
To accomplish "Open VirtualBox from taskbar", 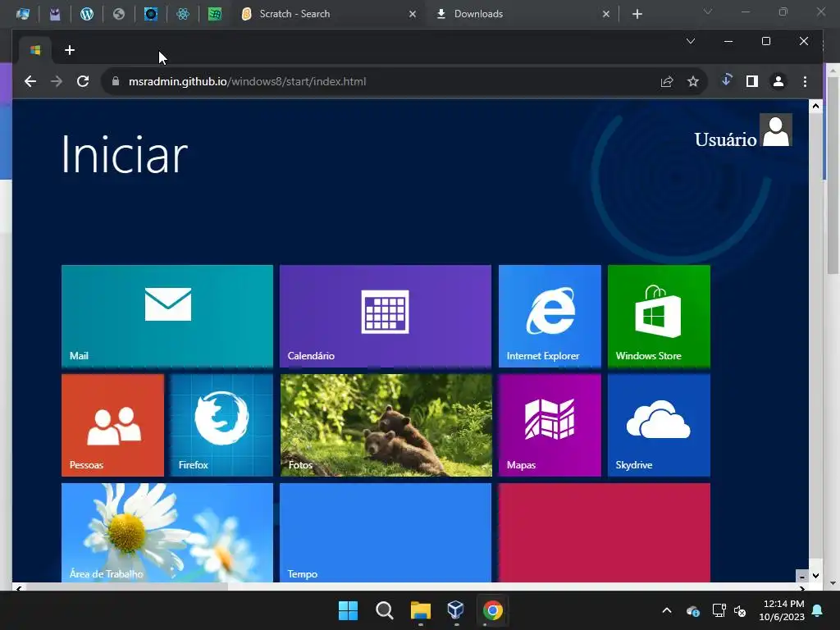I will point(456,610).
